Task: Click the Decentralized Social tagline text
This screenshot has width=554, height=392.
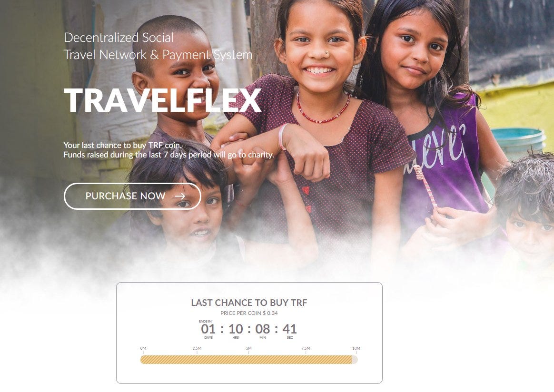Action: click(119, 38)
